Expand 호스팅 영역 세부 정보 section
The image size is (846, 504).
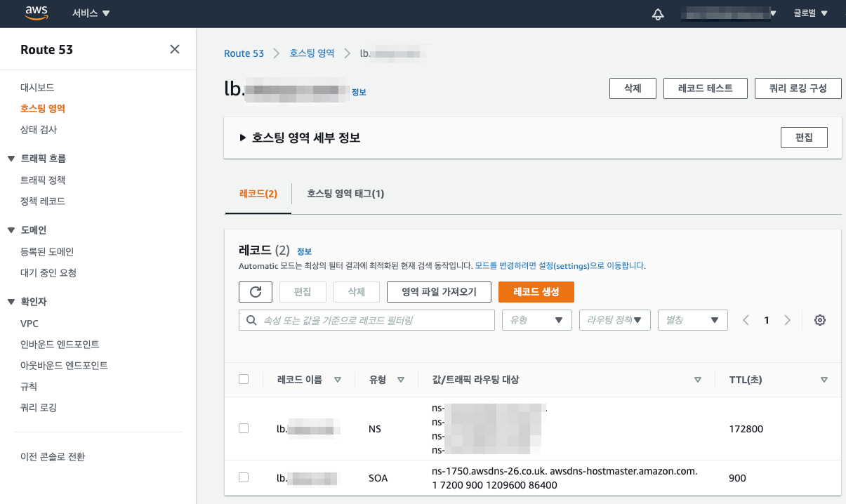click(x=300, y=138)
